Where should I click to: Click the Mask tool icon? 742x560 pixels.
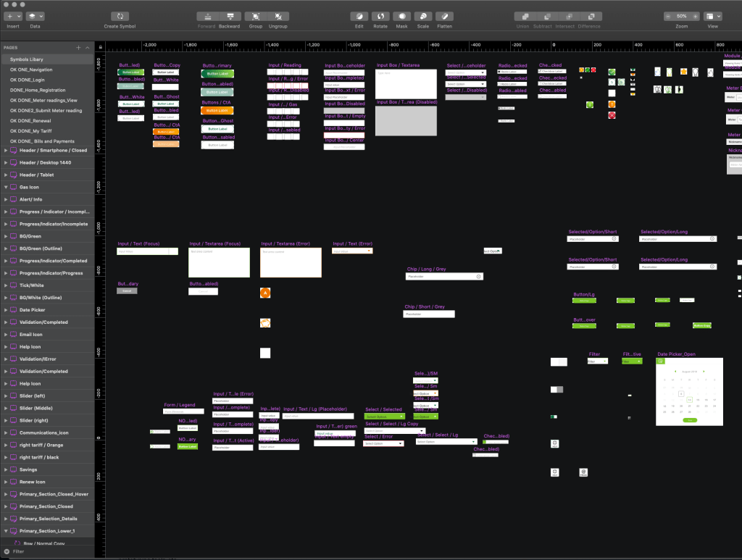[x=401, y=16]
